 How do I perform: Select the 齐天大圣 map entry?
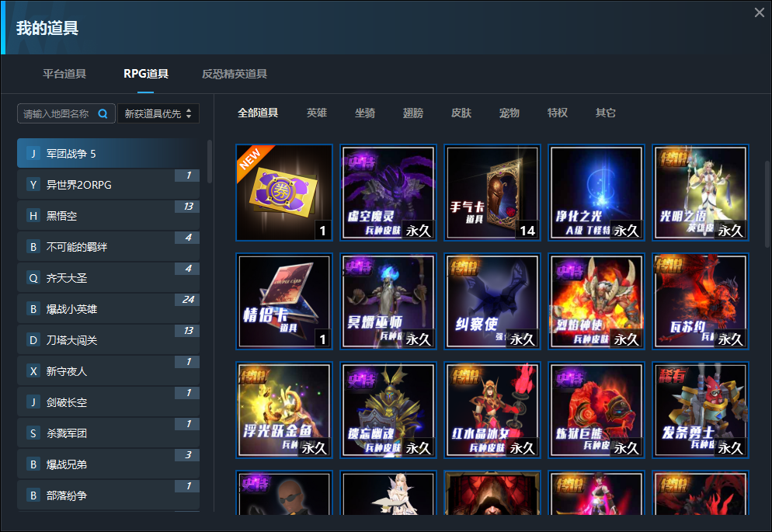108,277
